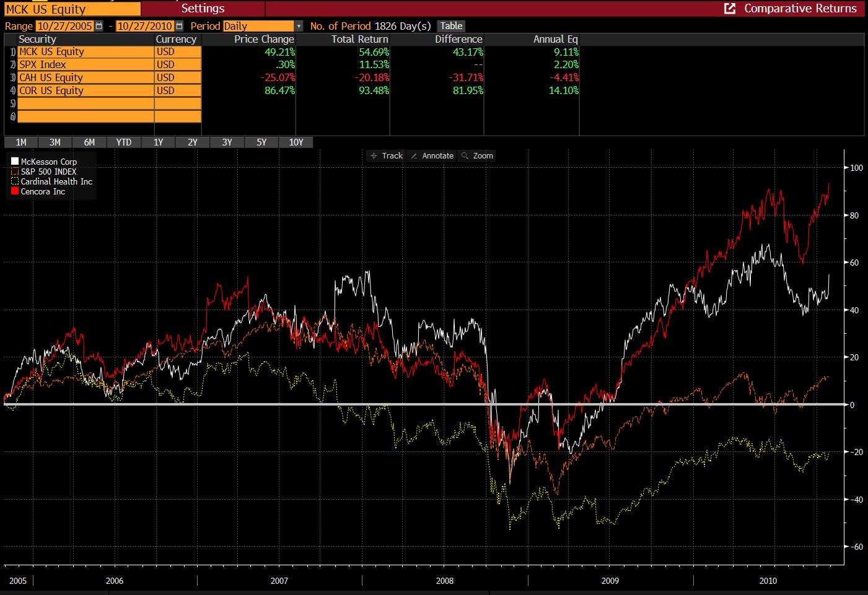Select the 1M time range tab
Screen dimensions: 868x595
[21, 142]
